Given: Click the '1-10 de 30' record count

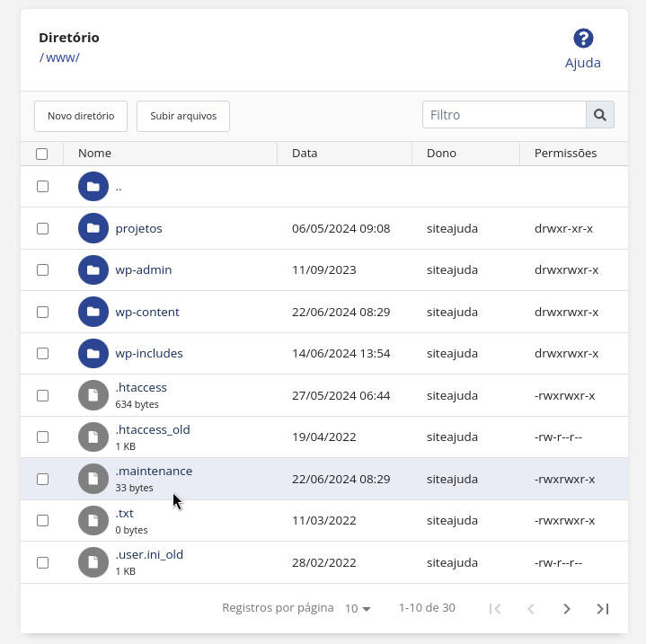Looking at the screenshot, I should [427, 608].
